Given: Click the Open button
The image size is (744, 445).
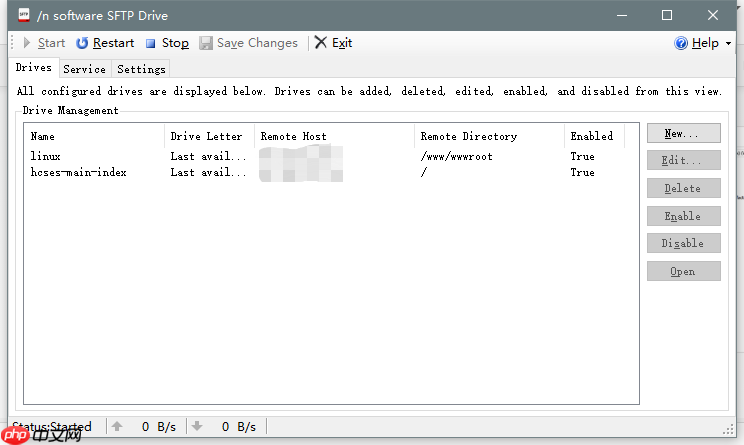Looking at the screenshot, I should coord(684,271).
